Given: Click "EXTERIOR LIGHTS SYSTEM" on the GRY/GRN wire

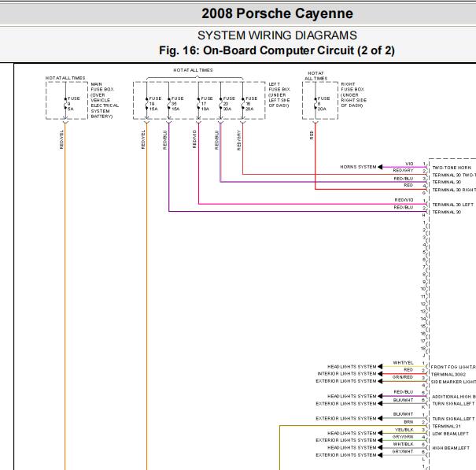Looking at the screenshot, I should pyautogui.click(x=346, y=440).
